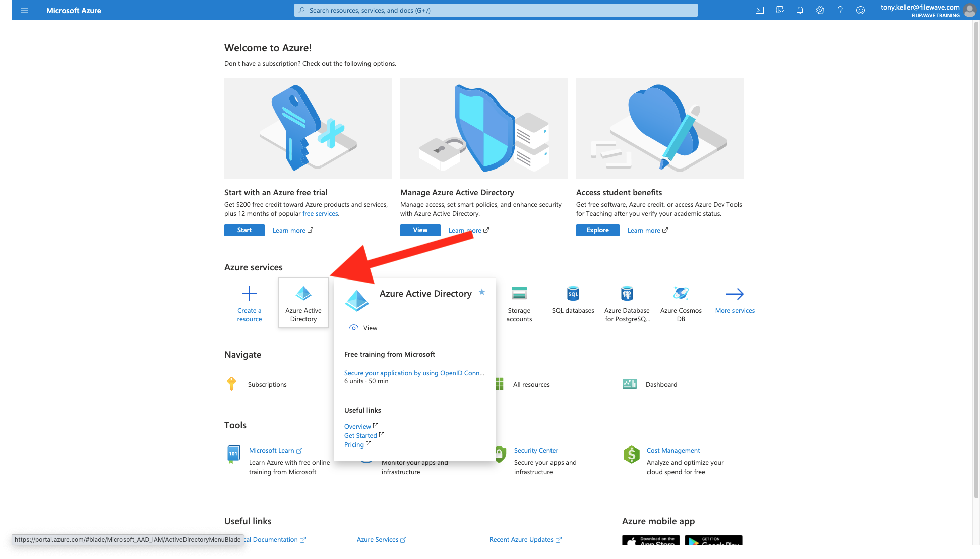Click the Explore button for student benefits

[598, 230]
